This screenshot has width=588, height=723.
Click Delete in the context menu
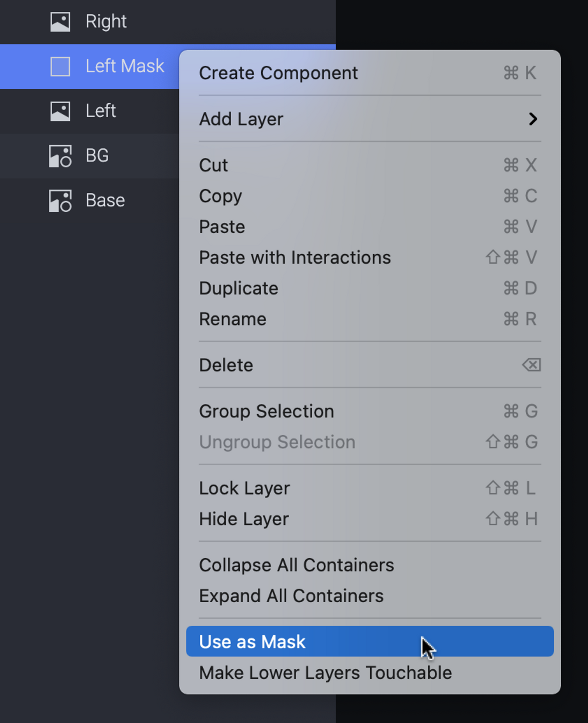click(226, 365)
